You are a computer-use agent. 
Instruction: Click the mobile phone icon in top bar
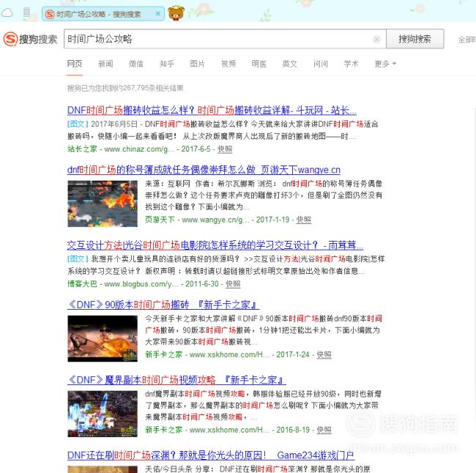coord(26,12)
